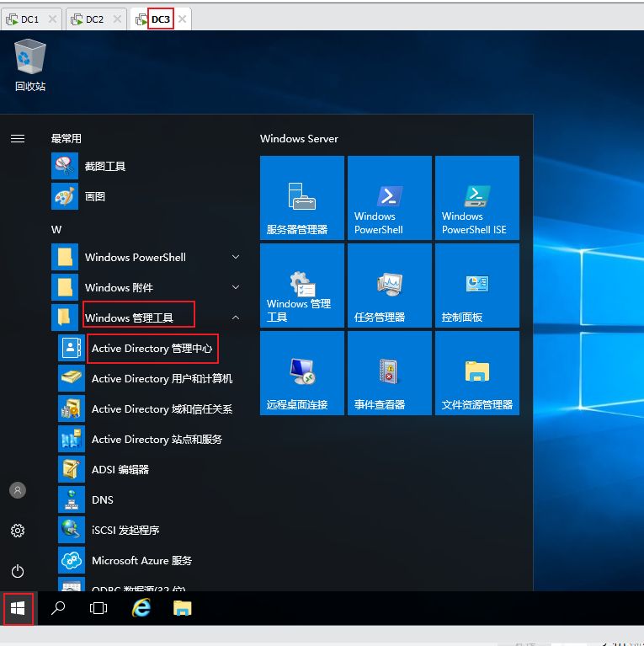
Task: Open Task View on the taskbar
Action: (98, 608)
